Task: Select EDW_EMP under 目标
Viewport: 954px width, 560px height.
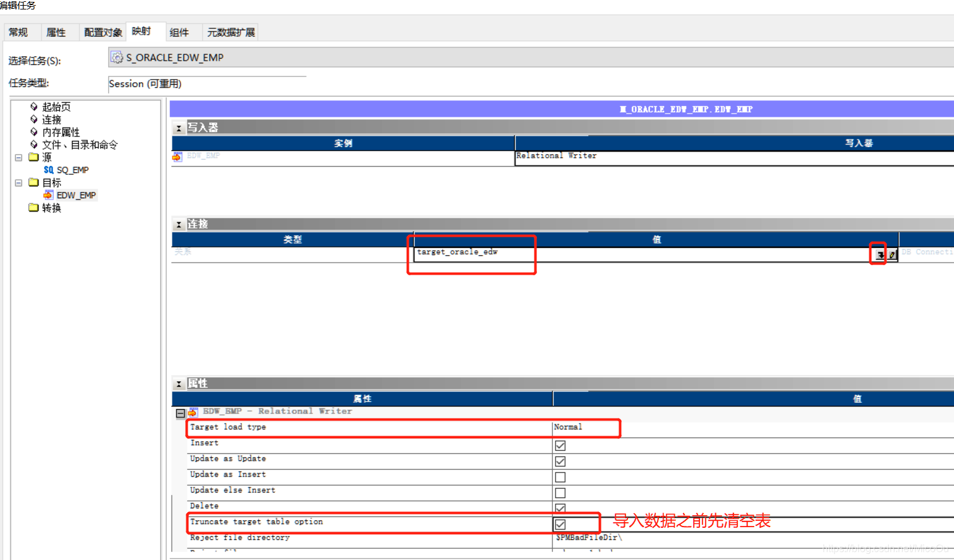Action: [x=76, y=195]
